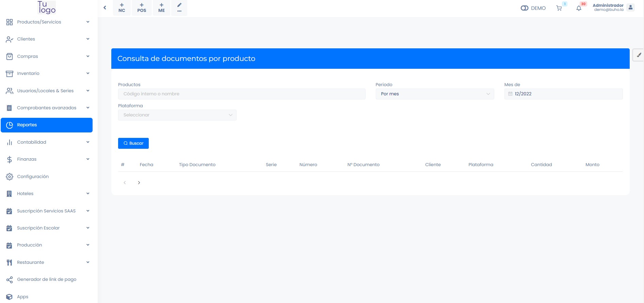Viewport: 644px width, 303px height.
Task: Expand the Productos/Servicios menu
Action: pos(47,22)
